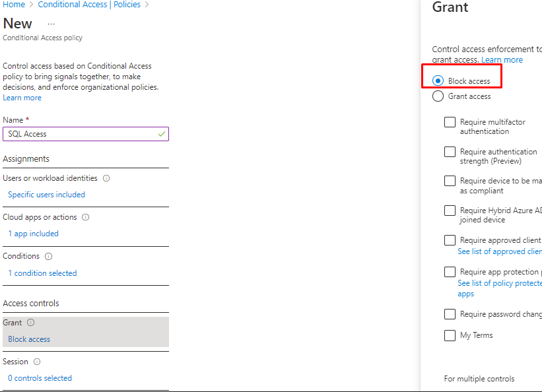Click the Conditions info icon
This screenshot has height=392, width=542.
coord(48,256)
